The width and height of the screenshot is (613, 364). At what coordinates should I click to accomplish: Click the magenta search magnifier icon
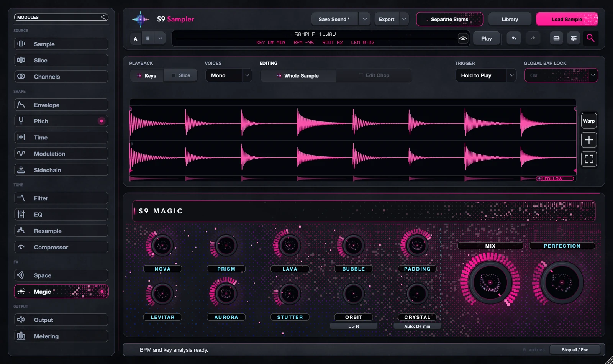tap(590, 38)
